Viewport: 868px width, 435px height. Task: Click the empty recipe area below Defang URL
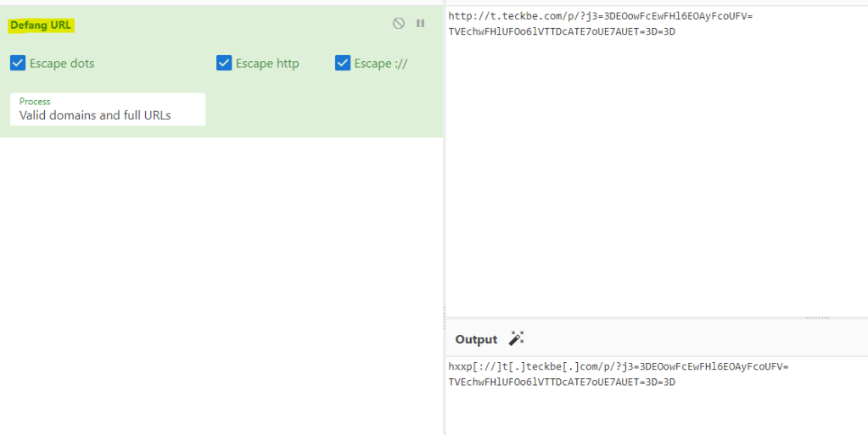click(x=221, y=280)
